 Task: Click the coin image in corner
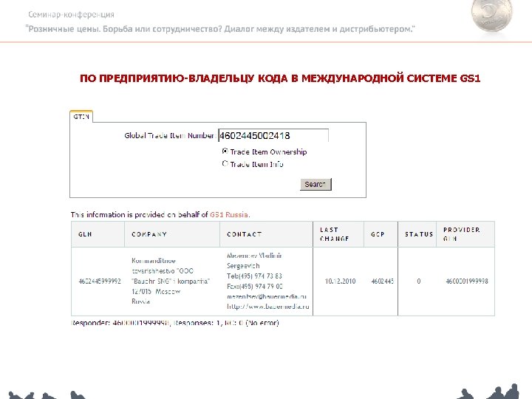click(491, 15)
